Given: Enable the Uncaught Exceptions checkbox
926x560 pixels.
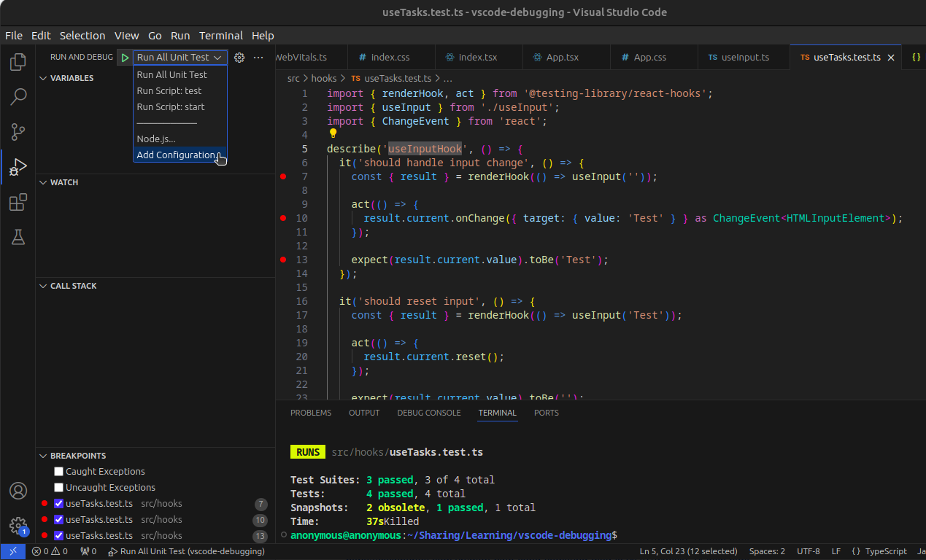Looking at the screenshot, I should tap(59, 488).
